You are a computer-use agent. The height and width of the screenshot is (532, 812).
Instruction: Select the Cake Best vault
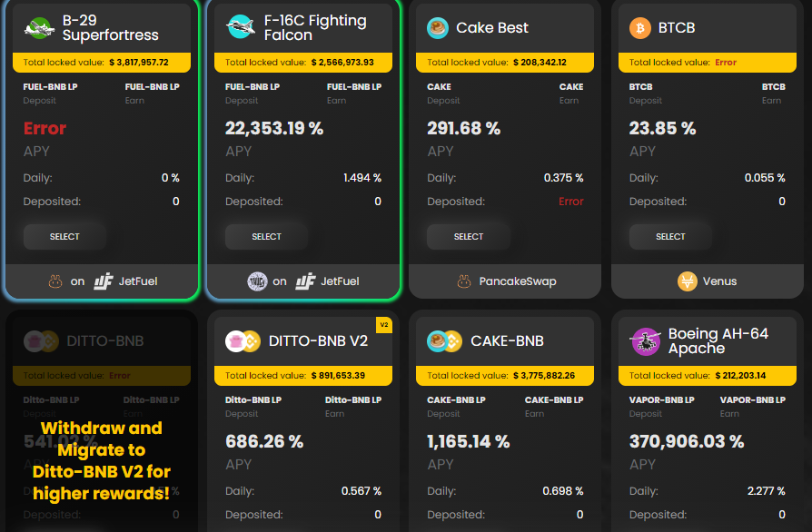[x=469, y=237]
